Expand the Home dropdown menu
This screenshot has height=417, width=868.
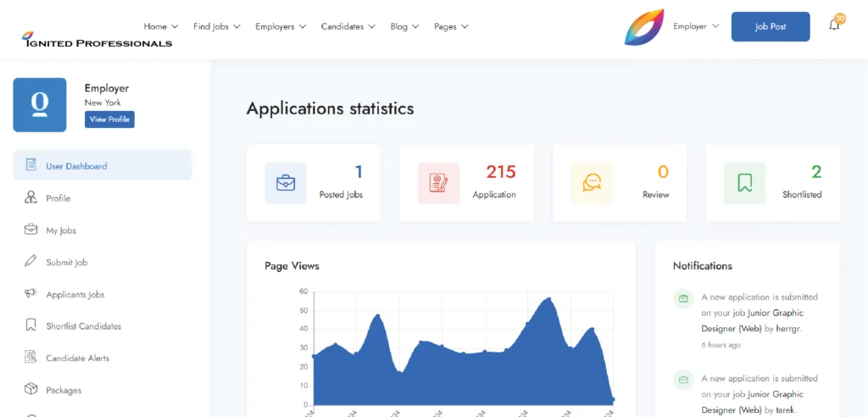160,26
